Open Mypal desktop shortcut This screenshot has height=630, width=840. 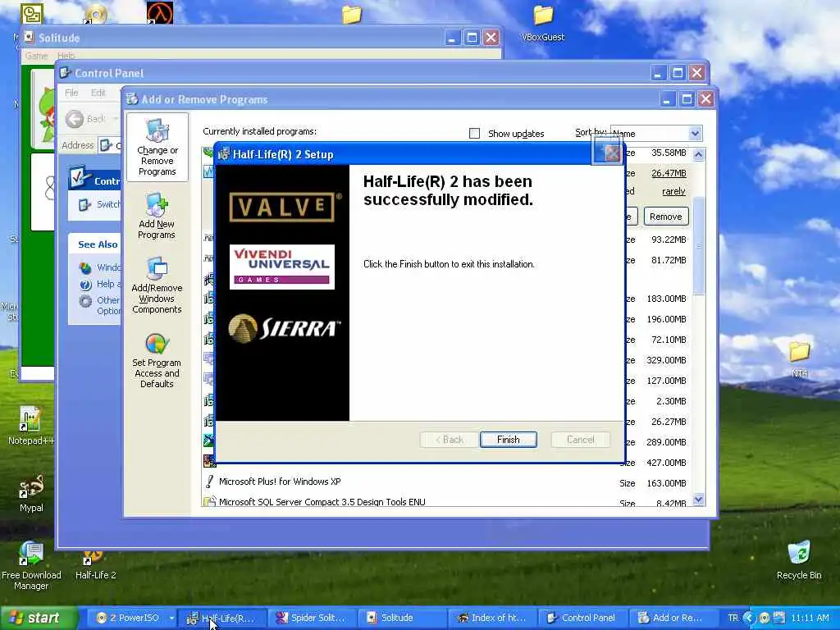tap(31, 493)
